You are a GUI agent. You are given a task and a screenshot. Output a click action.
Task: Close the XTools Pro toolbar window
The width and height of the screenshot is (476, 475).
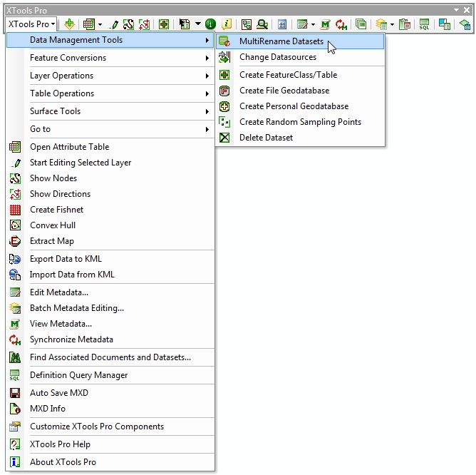click(x=467, y=10)
